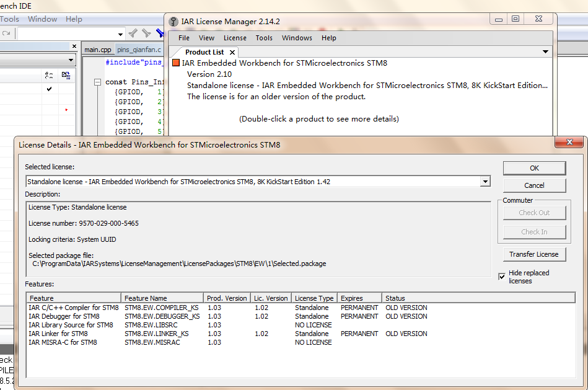588x390 pixels.
Task: Click the Check Out commuter button
Action: coord(534,213)
